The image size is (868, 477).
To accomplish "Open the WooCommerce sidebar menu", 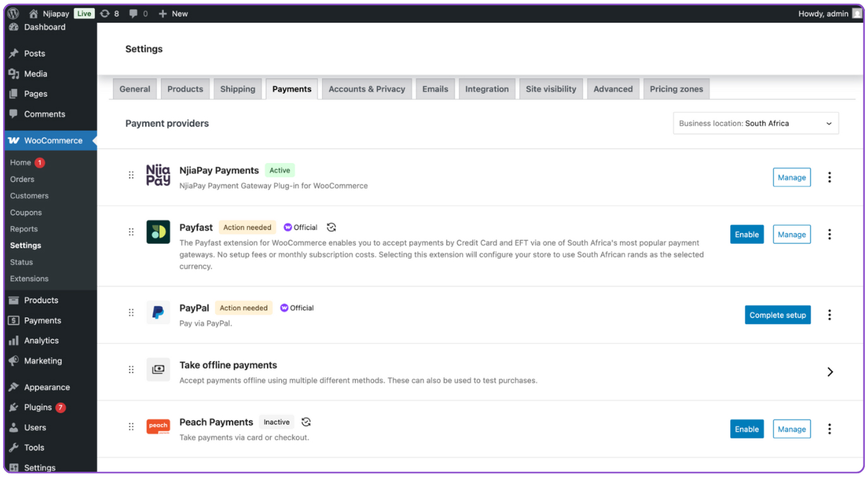I will point(51,140).
